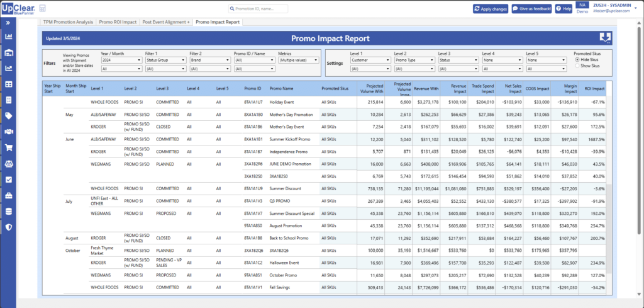Click the table's vertical scrollbar thumb
Viewport: 644px width, 308px height.
pos(609,229)
